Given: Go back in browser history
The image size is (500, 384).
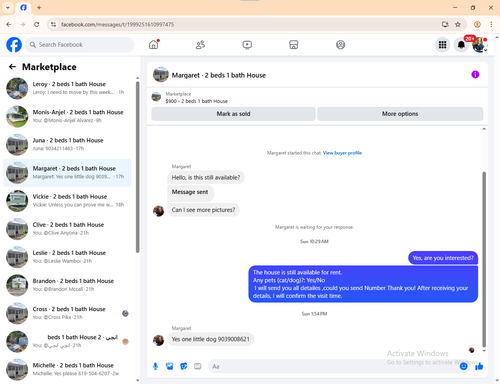Looking at the screenshot, I should click(9, 24).
